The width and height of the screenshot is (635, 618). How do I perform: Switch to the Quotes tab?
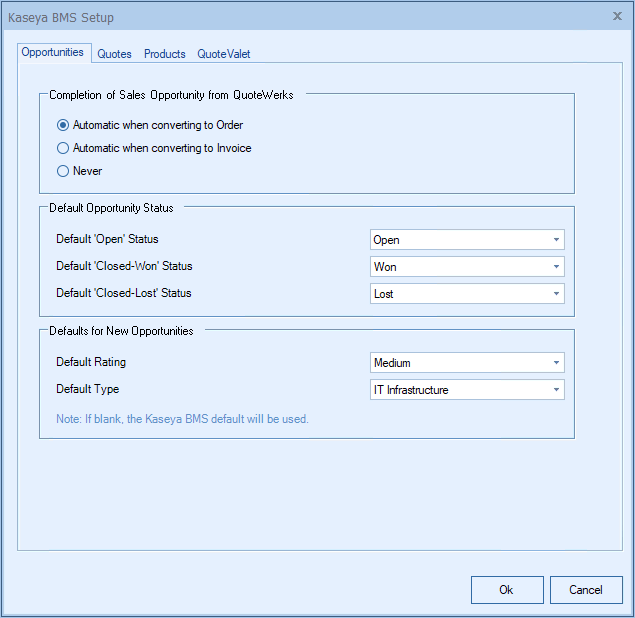(x=114, y=54)
